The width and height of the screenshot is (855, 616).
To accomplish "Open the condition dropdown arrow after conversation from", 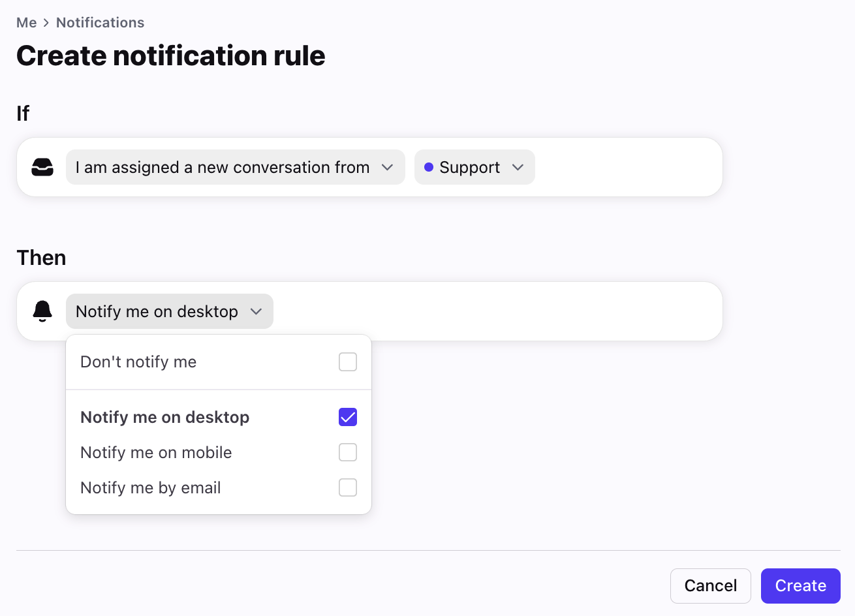I will click(388, 167).
